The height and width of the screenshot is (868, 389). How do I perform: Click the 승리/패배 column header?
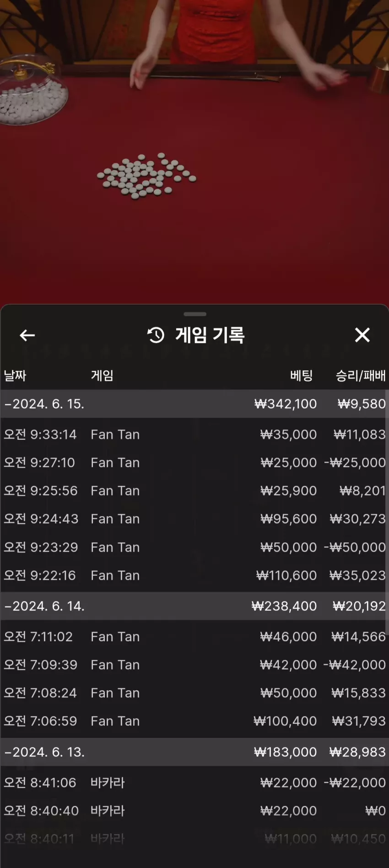[x=361, y=376]
